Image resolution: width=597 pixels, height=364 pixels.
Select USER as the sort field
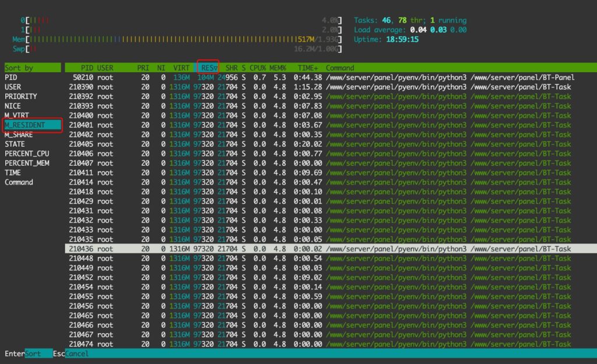(x=15, y=86)
